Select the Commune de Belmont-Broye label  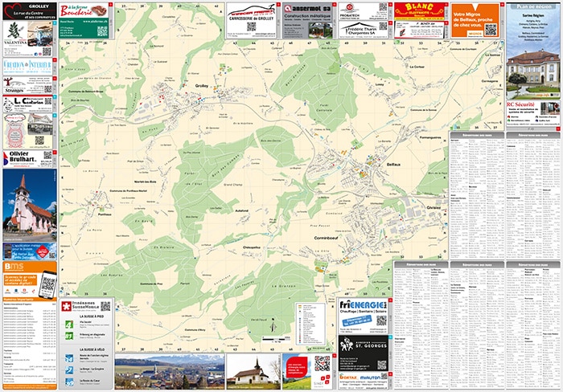tap(86, 92)
